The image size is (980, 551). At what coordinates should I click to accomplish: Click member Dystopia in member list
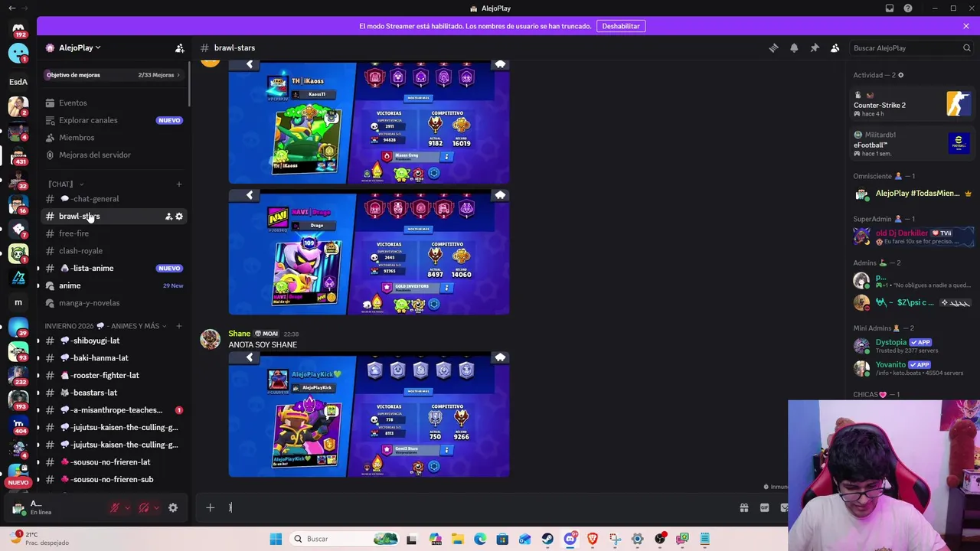click(913, 346)
